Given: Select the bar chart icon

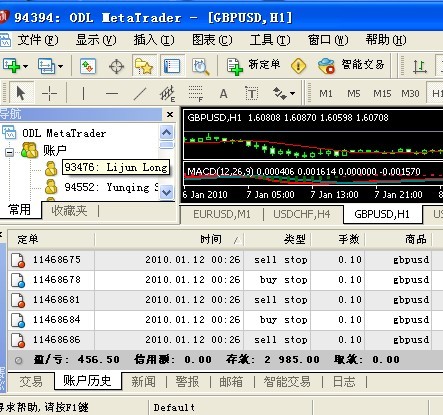Looking at the screenshot, I should click(x=419, y=66).
